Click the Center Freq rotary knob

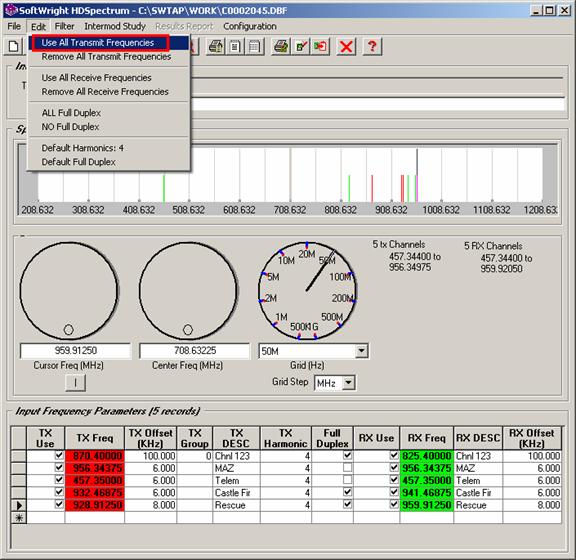click(x=188, y=290)
